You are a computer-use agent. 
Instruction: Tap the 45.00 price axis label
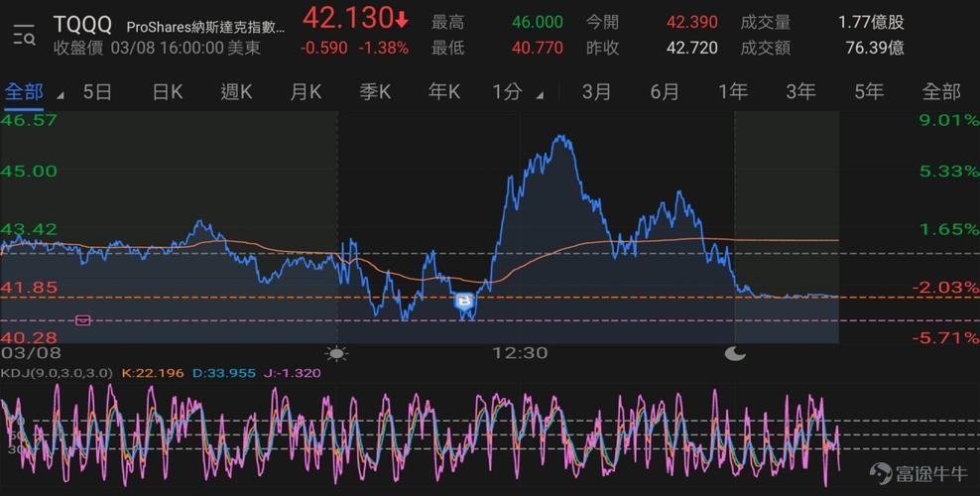29,172
